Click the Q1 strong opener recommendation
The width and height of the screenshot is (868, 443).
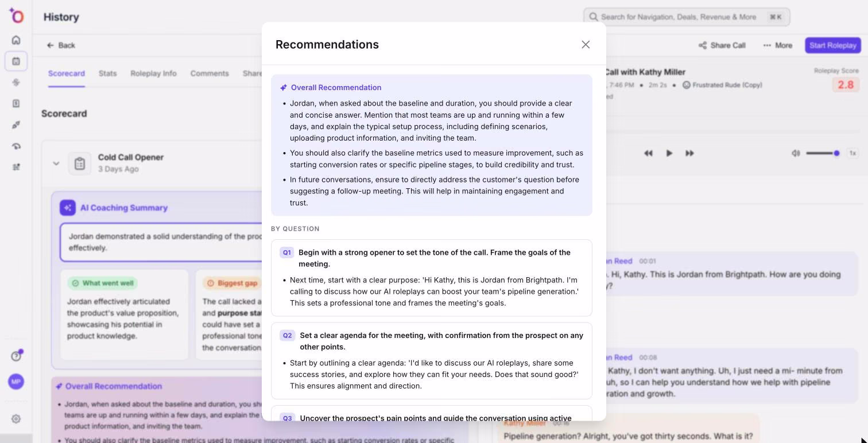point(432,278)
